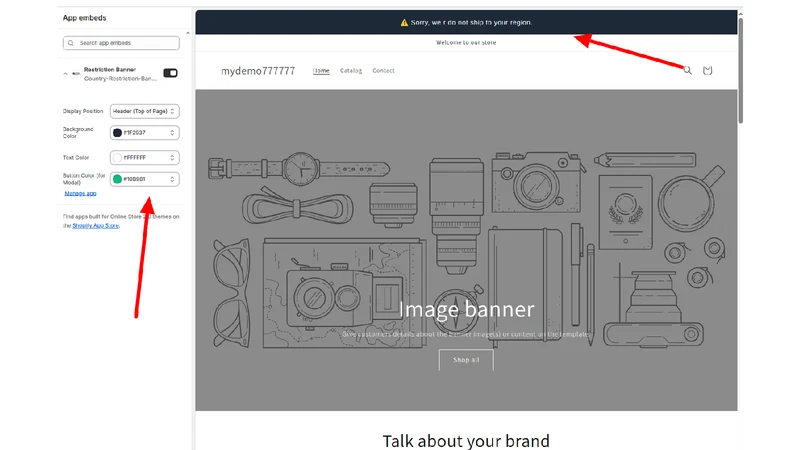The width and height of the screenshot is (800, 450).
Task: Open the Background Color selector
Action: (x=144, y=133)
